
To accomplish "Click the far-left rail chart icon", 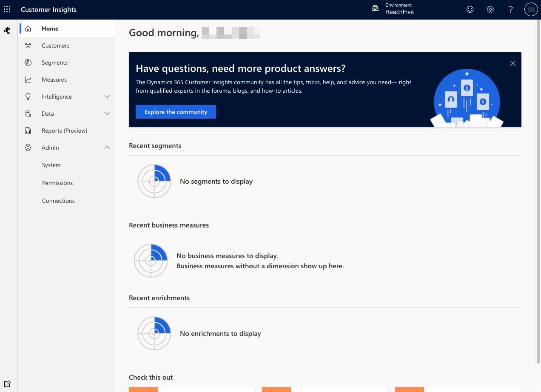I will pos(7,30).
